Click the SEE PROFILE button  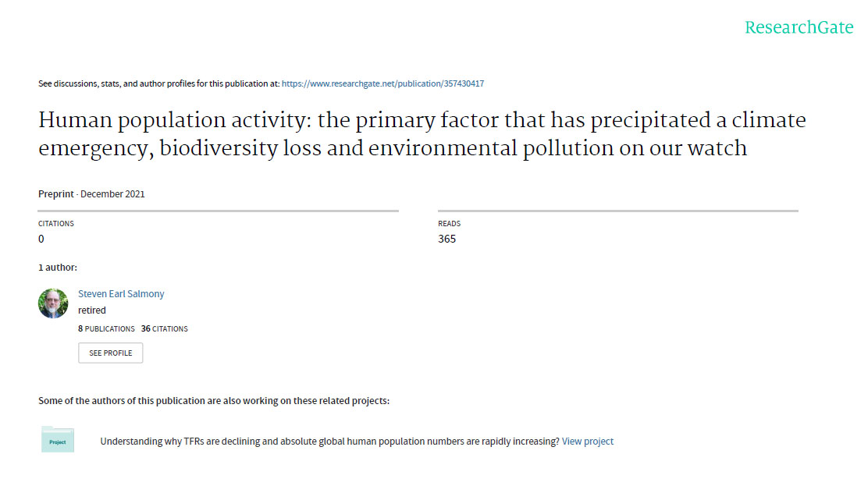click(x=111, y=353)
